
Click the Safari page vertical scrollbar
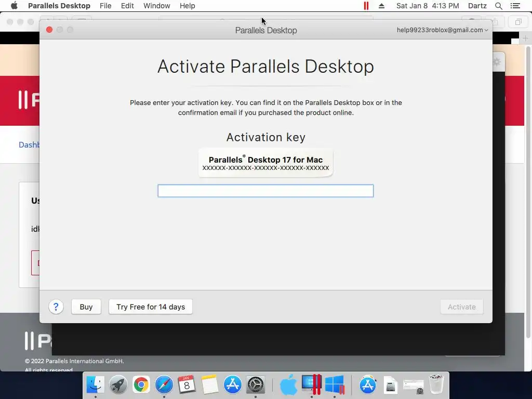pos(528,192)
